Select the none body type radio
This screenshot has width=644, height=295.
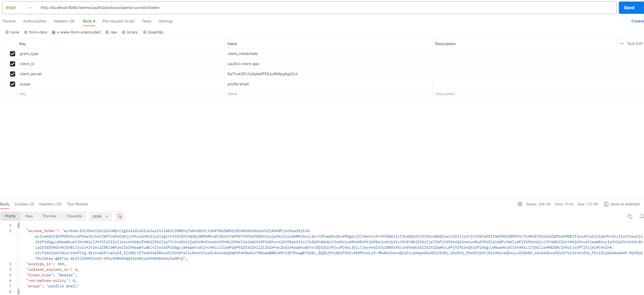click(7, 32)
